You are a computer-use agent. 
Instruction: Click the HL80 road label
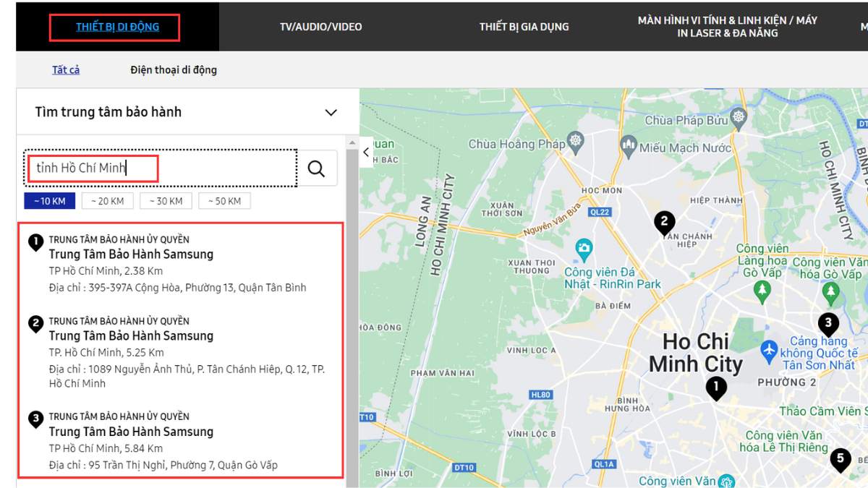click(x=540, y=395)
